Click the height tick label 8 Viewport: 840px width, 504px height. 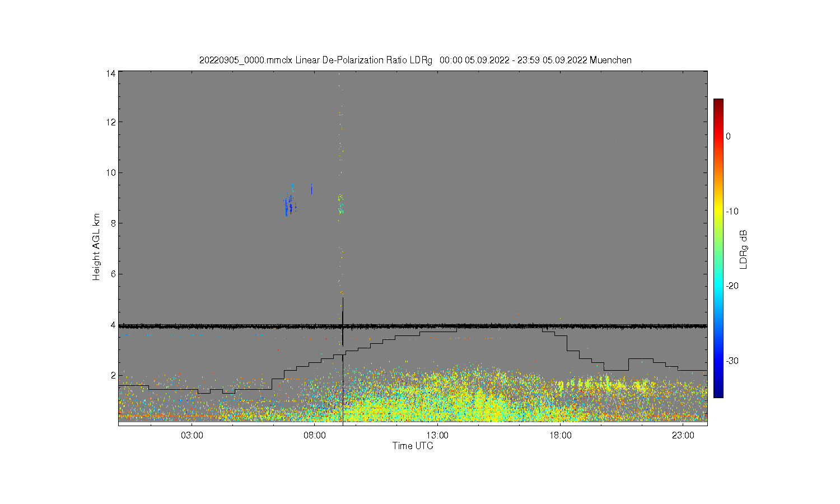pyautogui.click(x=113, y=223)
